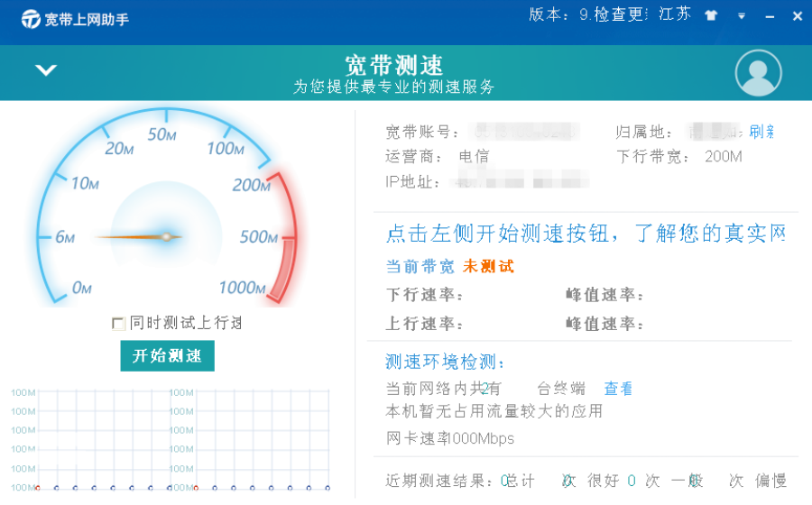Click the 1000M mark on the gauge

[x=243, y=288]
